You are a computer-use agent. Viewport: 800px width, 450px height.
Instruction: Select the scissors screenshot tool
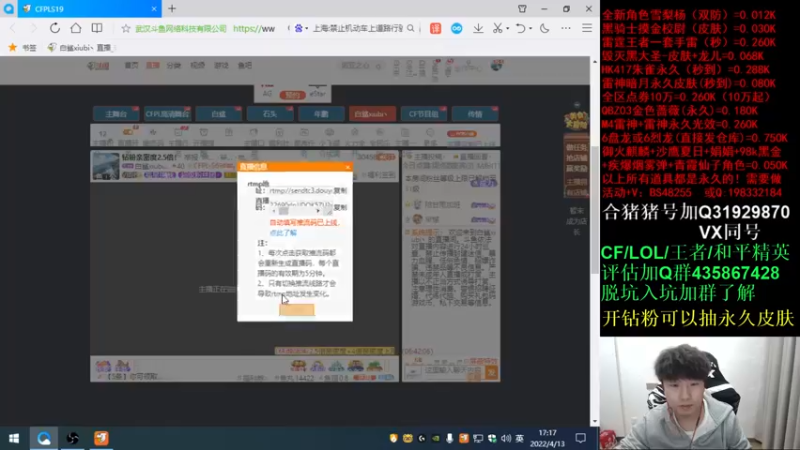point(497,29)
